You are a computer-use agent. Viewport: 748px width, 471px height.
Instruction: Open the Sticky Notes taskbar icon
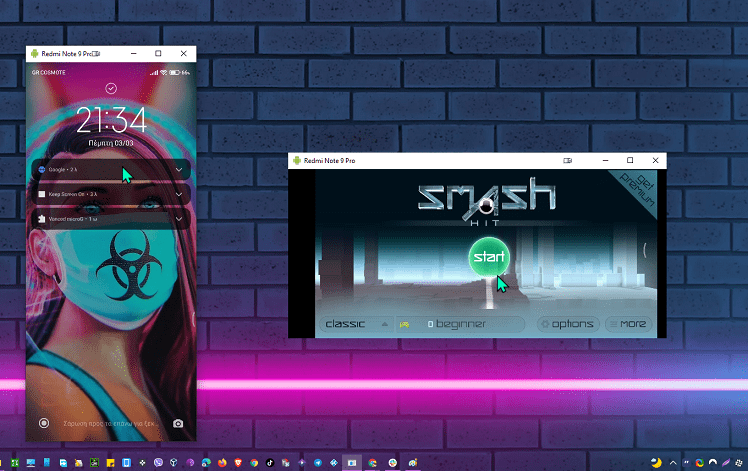click(110, 462)
